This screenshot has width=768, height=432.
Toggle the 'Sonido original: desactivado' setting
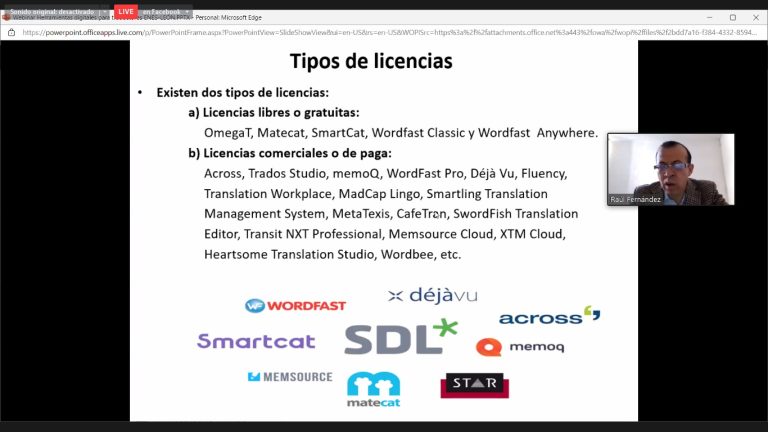50,11
